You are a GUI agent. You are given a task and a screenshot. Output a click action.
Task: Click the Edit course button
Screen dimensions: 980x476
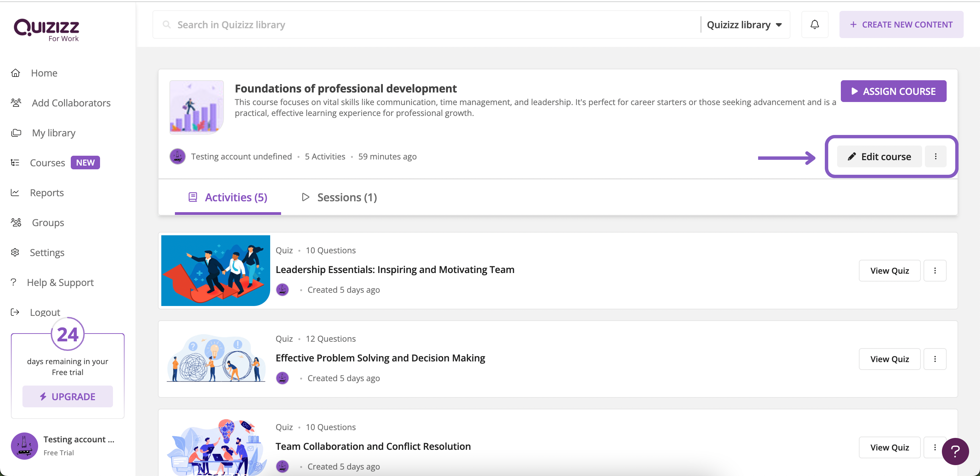coord(879,157)
